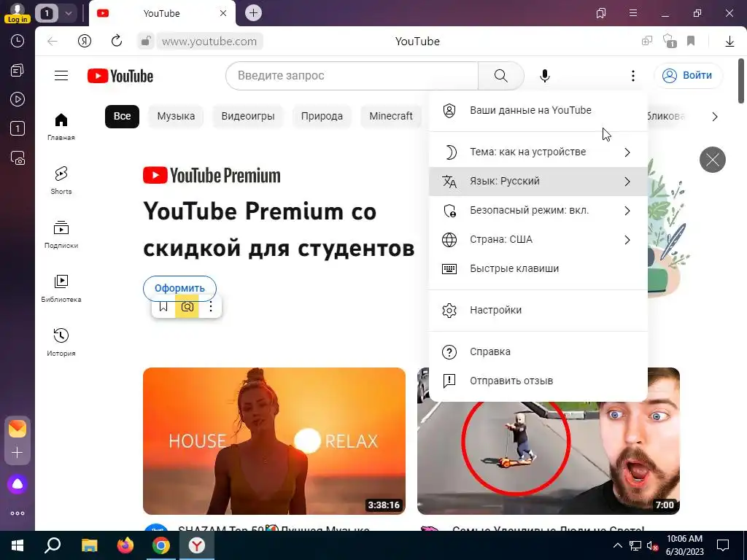Choose Отправить отзыв menu item
The image size is (747, 560).
point(538,381)
